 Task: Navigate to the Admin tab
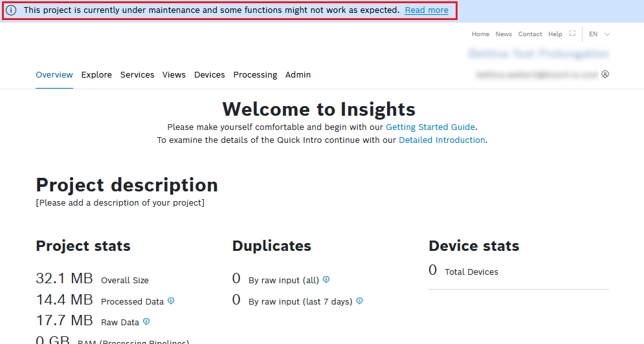(x=298, y=75)
